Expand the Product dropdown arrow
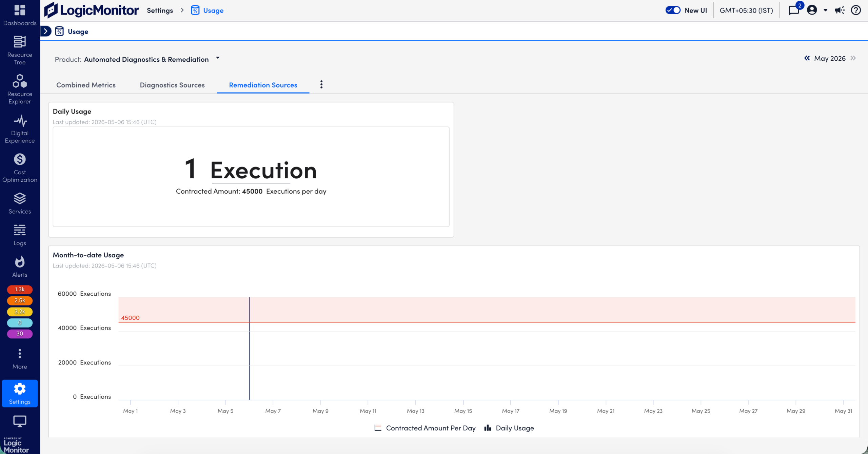Viewport: 868px width, 454px height. tap(218, 58)
